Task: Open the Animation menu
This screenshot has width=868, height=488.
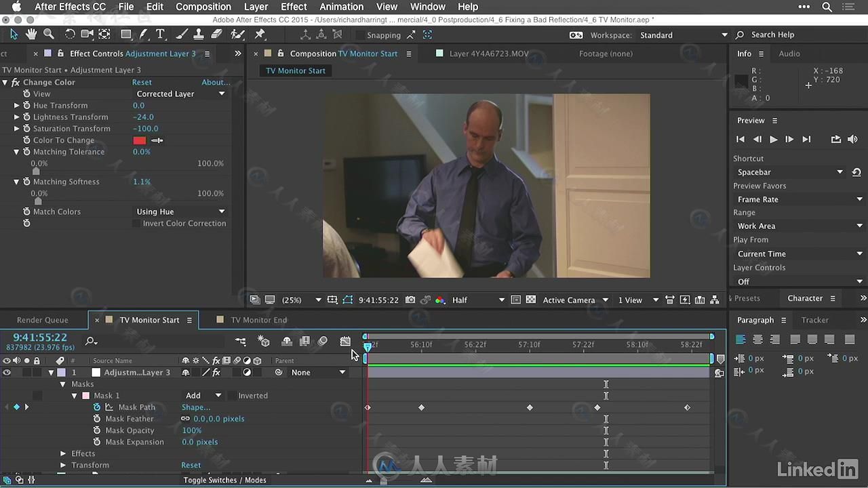Action: pos(341,7)
